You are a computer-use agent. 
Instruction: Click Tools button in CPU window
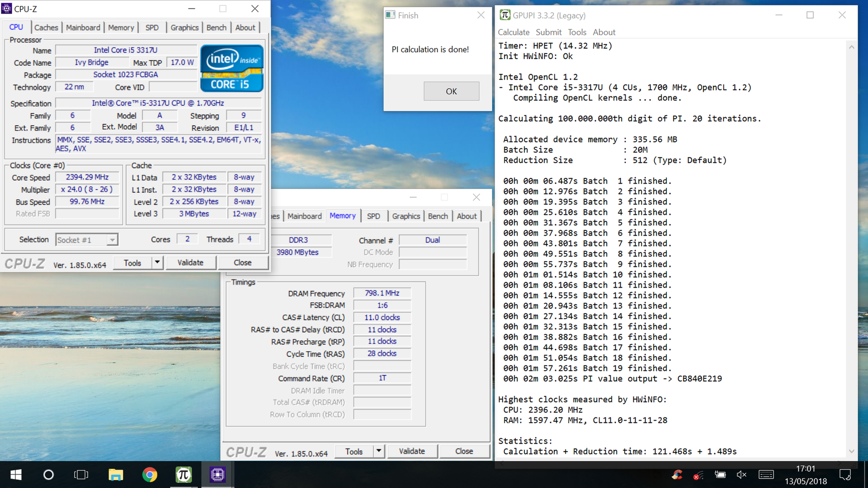pos(132,263)
